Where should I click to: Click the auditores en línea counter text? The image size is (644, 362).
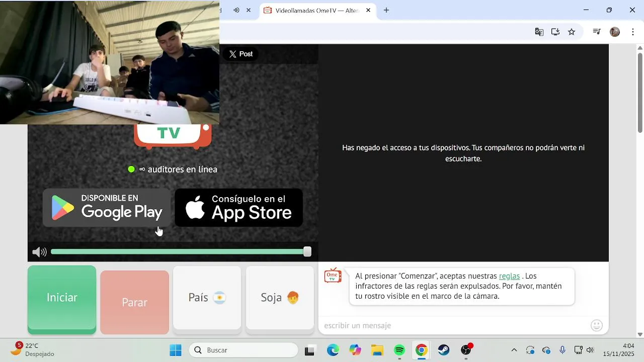click(x=178, y=169)
